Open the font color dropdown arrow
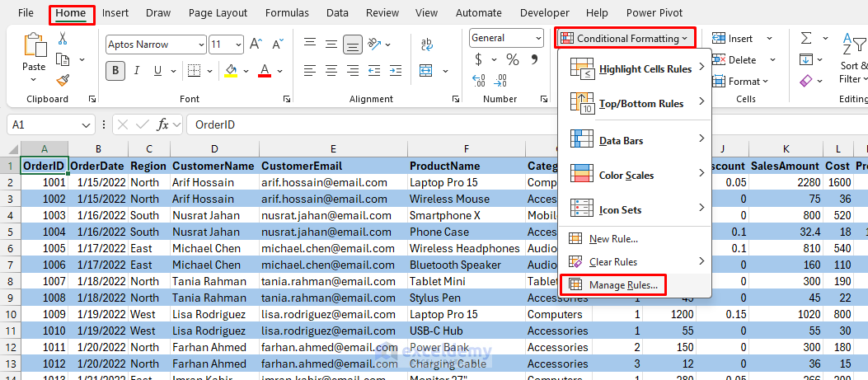868x380 pixels. (x=279, y=71)
